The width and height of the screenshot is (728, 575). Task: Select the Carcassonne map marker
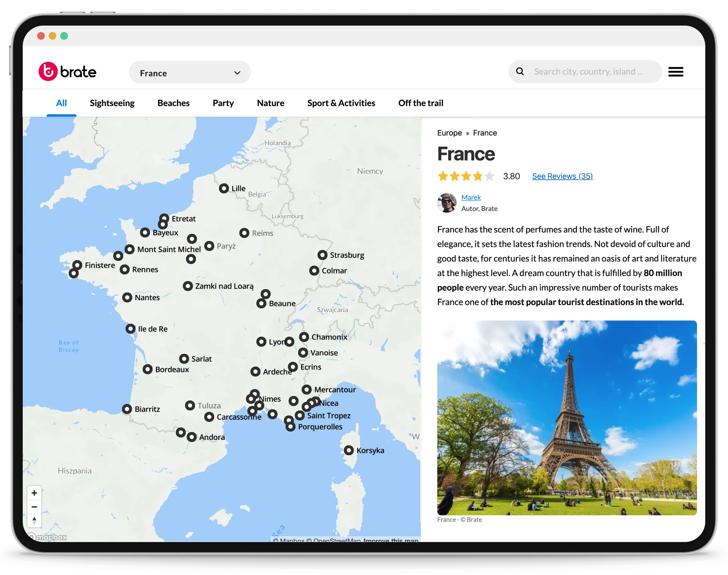tap(209, 417)
